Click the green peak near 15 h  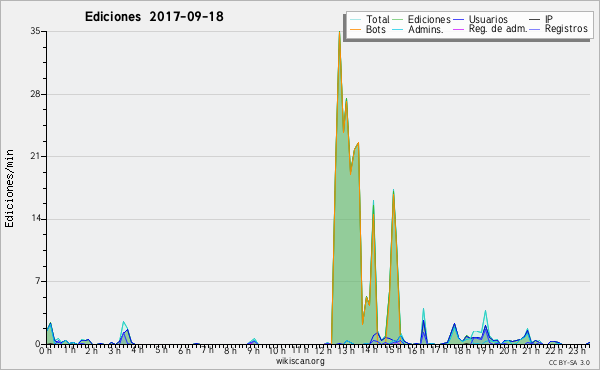coord(393,190)
